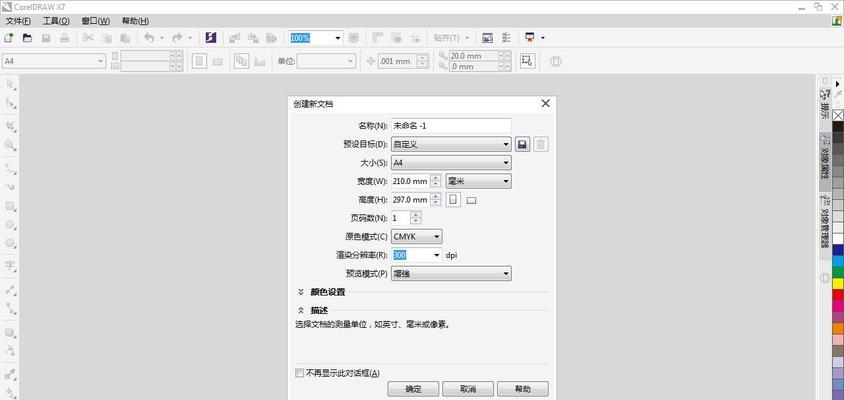Click the 确定 button
The width and height of the screenshot is (844, 400).
click(413, 389)
